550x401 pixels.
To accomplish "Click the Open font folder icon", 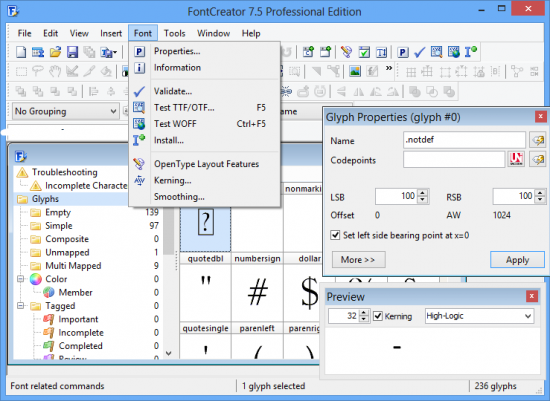I will (x=55, y=52).
